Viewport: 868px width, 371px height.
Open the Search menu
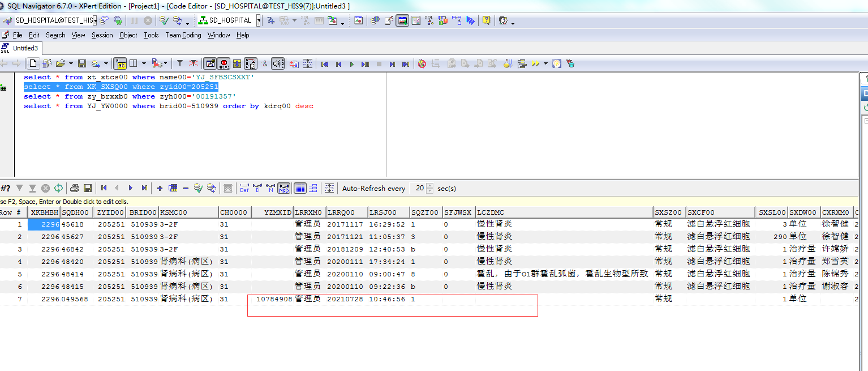click(x=55, y=35)
